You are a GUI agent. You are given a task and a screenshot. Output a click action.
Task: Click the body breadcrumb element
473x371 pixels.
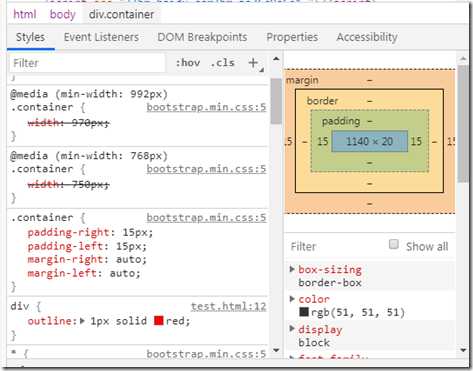pyautogui.click(x=63, y=14)
